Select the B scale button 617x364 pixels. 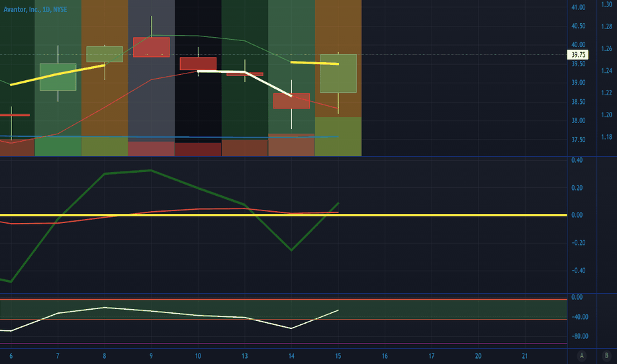(606, 356)
